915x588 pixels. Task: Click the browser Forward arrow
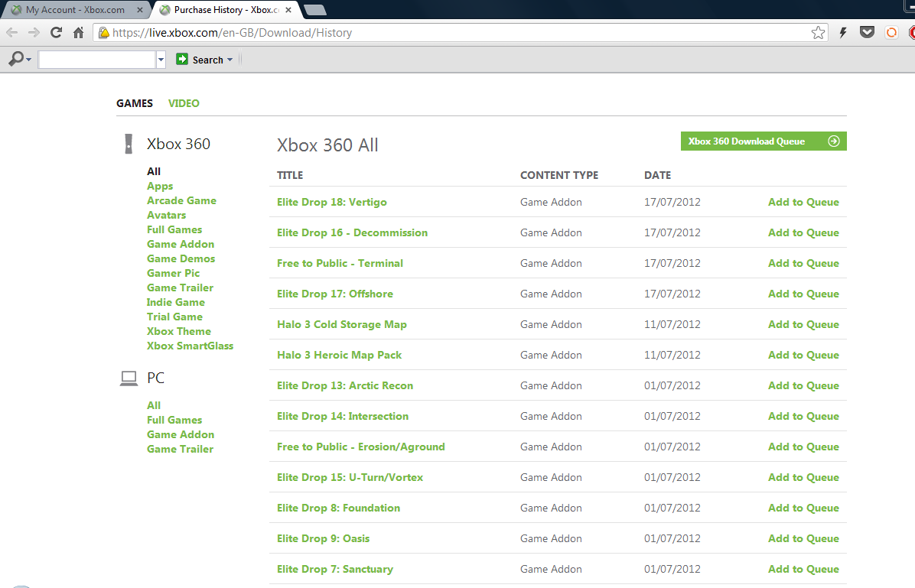click(34, 33)
